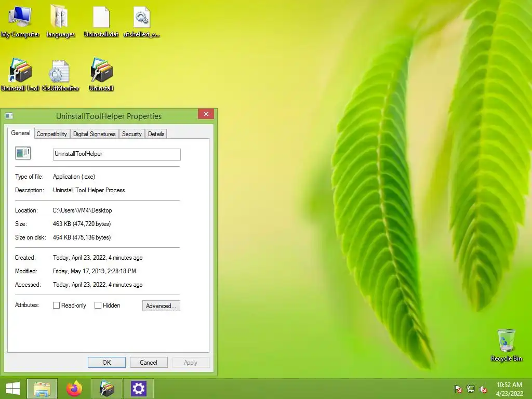Open the languages folder icon
Screen dimensions: 532x399
60,21
